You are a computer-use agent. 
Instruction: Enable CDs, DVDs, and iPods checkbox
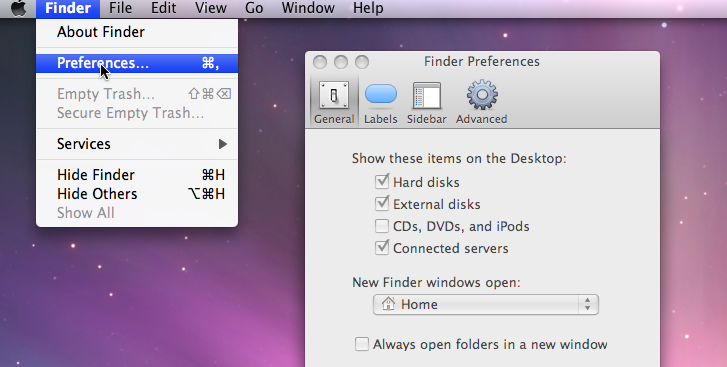[x=382, y=226]
